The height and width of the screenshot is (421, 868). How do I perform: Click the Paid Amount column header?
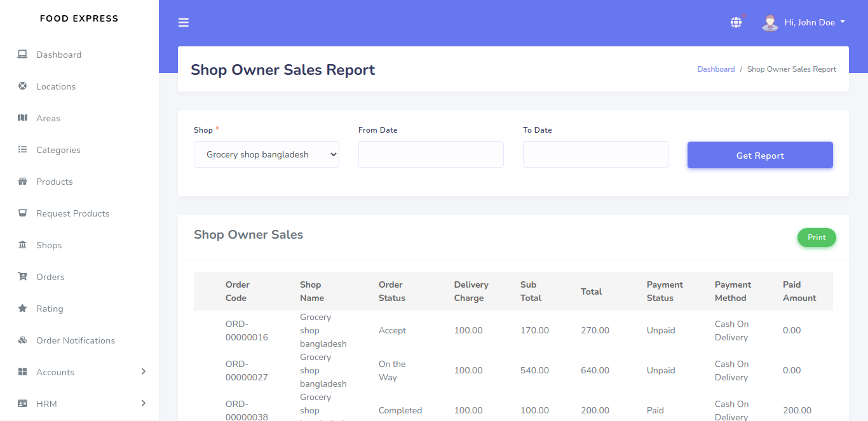799,291
